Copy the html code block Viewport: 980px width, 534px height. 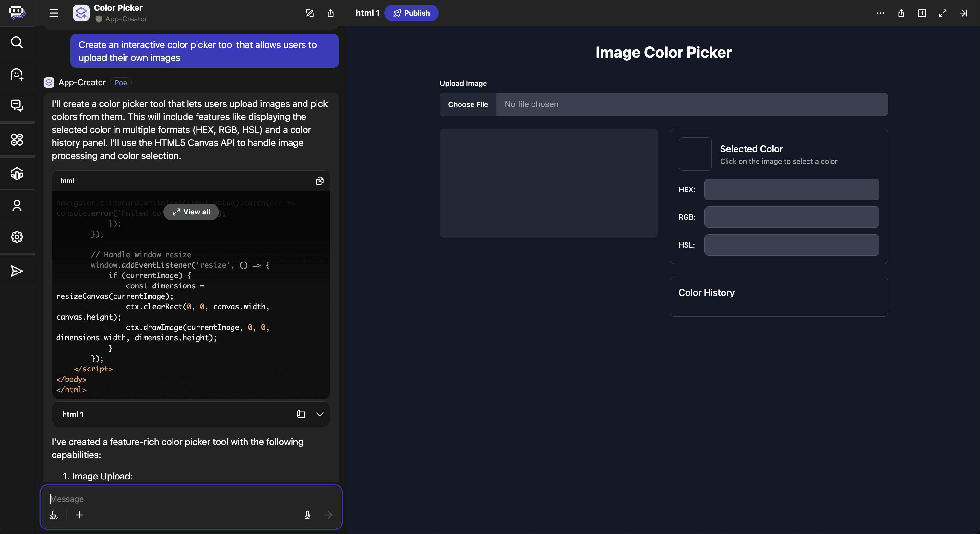[319, 181]
